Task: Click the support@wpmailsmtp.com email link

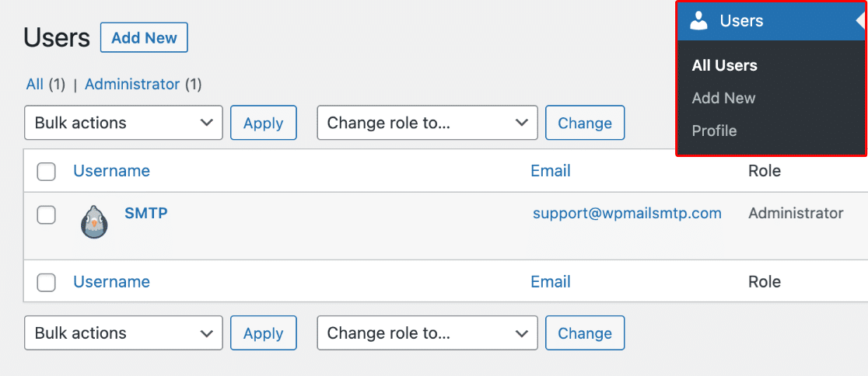Action: [x=627, y=213]
